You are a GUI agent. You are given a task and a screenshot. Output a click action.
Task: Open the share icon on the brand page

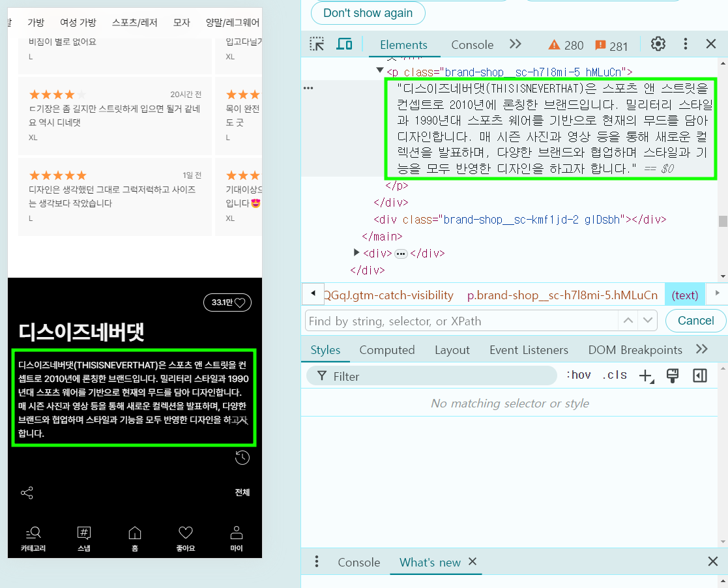point(27,493)
